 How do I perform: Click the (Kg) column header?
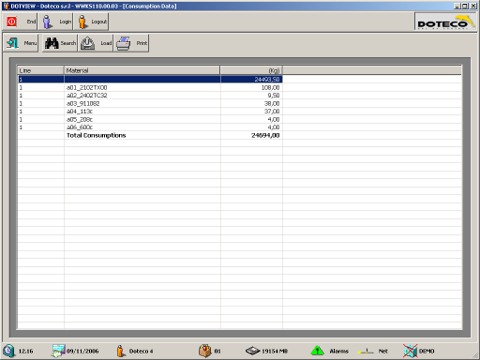251,70
